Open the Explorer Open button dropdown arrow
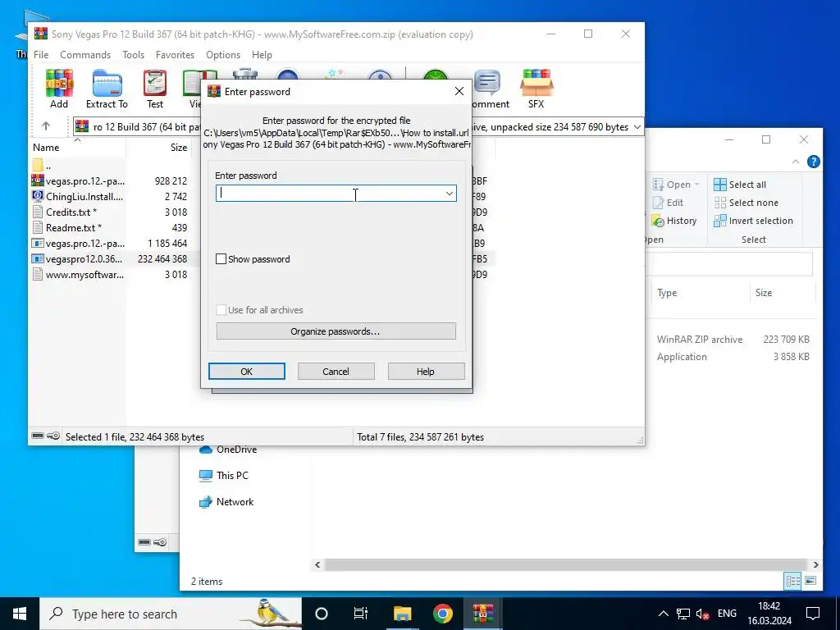 pos(697,185)
